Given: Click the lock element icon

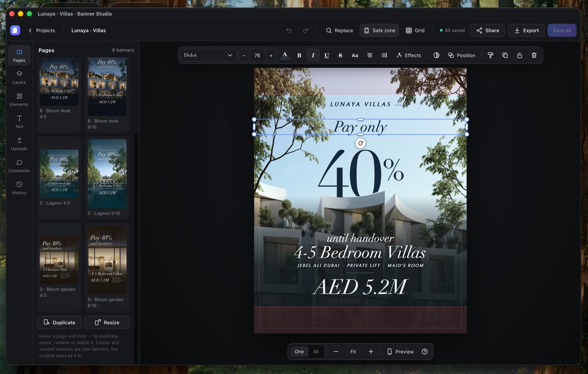Looking at the screenshot, I should coord(519,55).
